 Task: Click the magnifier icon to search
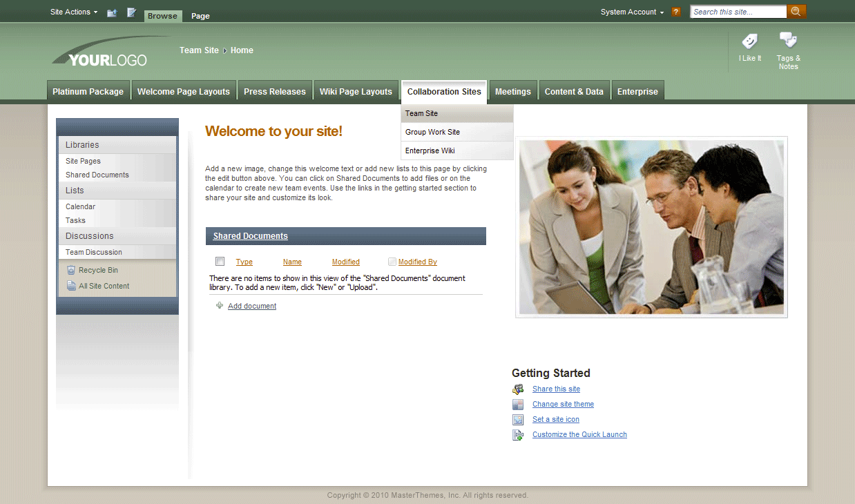(796, 11)
